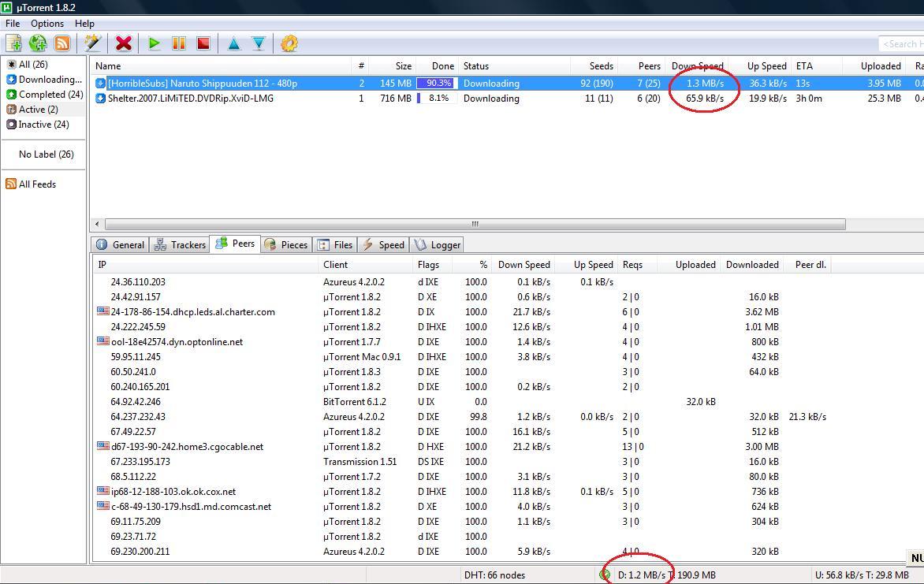Switch to the Logger tab
The image size is (924, 584).
(438, 244)
